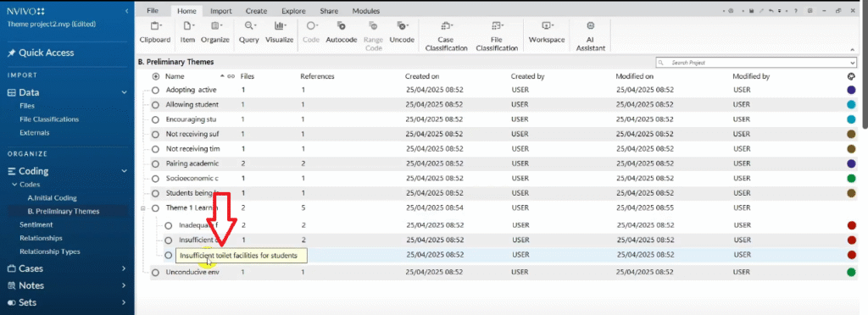Screen dimensions: 868x315
Task: Open Relationship Types in sidebar
Action: click(50, 251)
